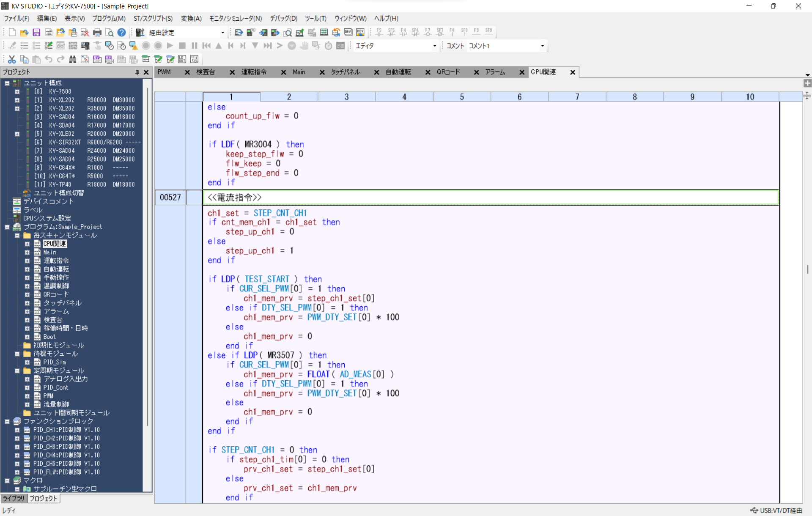Switch to the ライブラリ bottom tab
Image resolution: width=812 pixels, height=516 pixels.
14,499
